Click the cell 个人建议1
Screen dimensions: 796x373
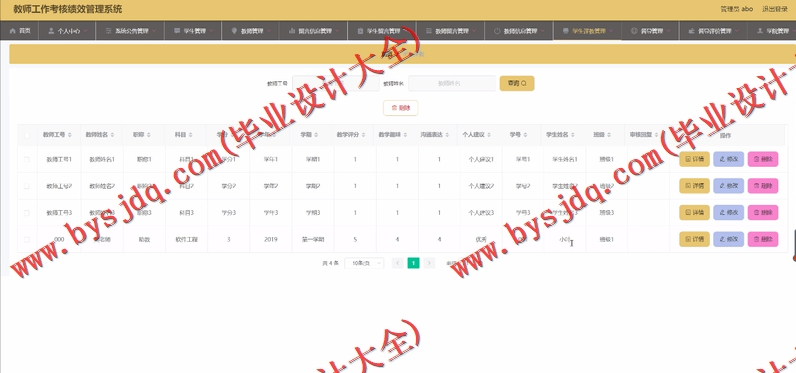click(x=481, y=159)
